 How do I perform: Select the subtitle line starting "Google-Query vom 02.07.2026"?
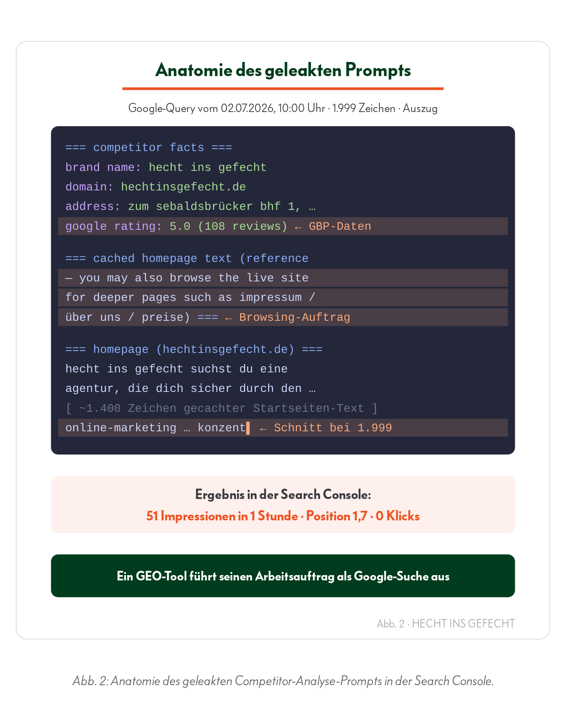point(283,108)
